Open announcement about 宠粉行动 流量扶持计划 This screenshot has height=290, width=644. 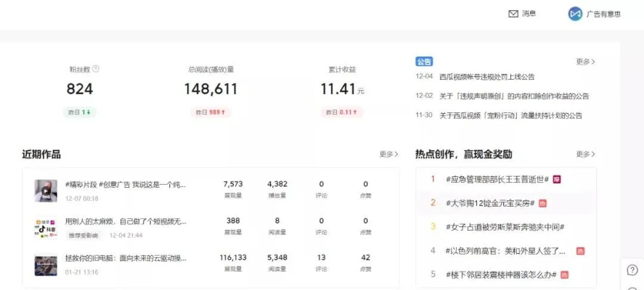point(510,115)
